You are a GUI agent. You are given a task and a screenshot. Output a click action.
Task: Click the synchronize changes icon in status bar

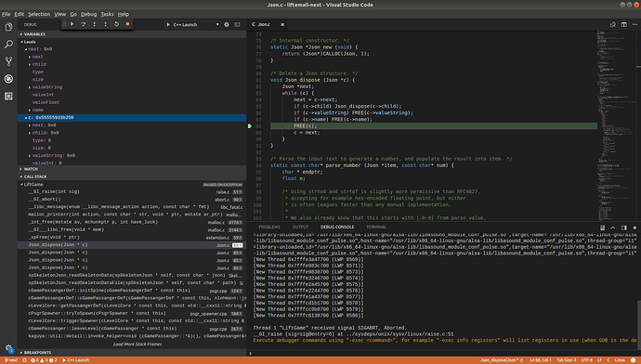tap(24, 360)
